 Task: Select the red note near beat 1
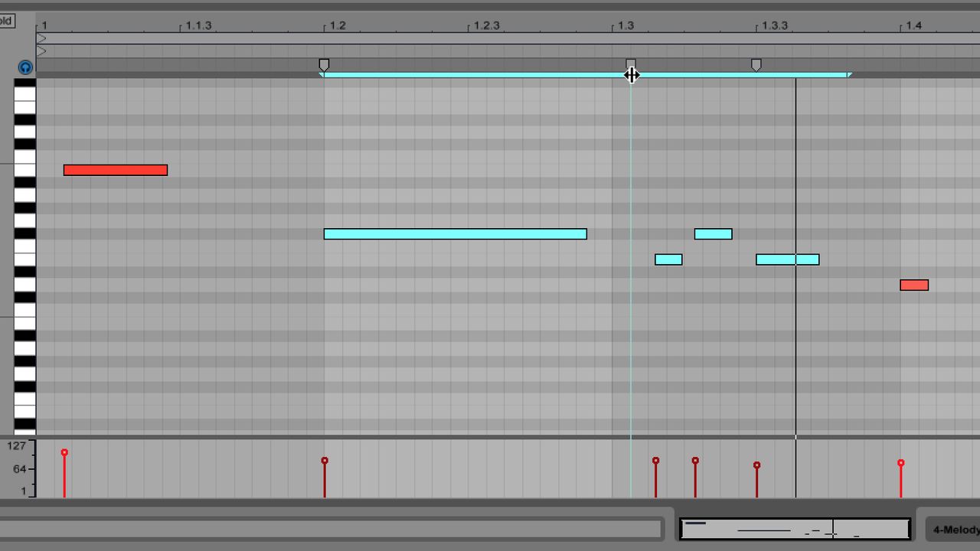(x=116, y=170)
